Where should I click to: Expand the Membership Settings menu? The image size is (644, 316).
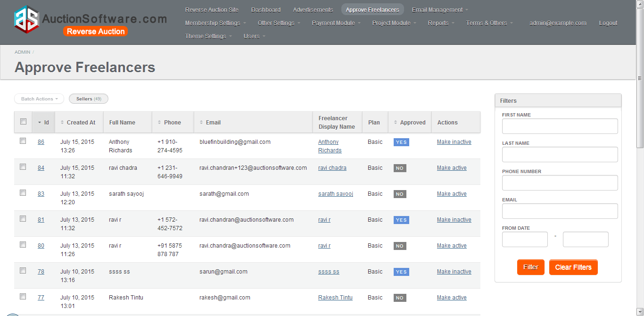(215, 23)
